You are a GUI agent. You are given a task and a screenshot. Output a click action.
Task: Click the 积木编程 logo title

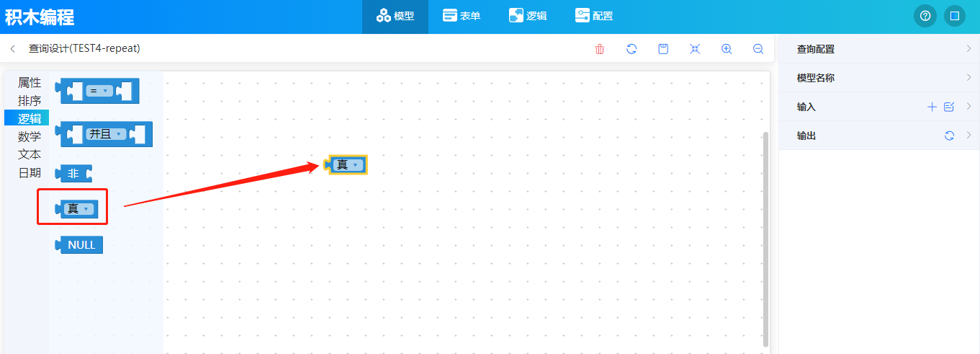(x=40, y=17)
